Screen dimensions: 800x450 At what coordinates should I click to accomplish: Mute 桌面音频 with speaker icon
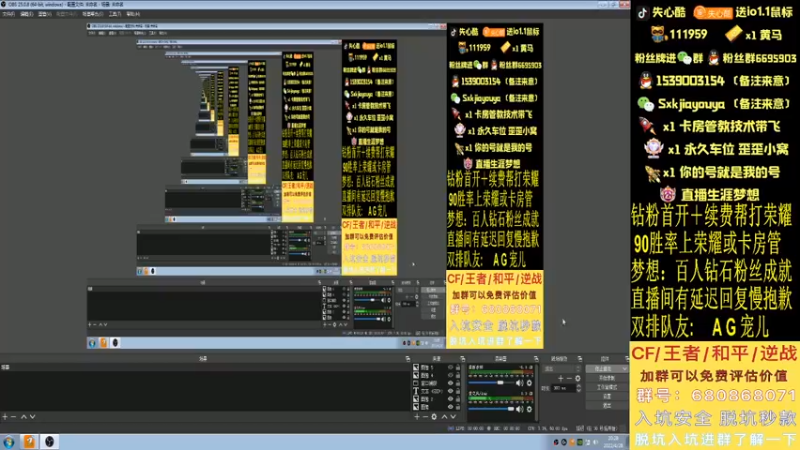519,383
